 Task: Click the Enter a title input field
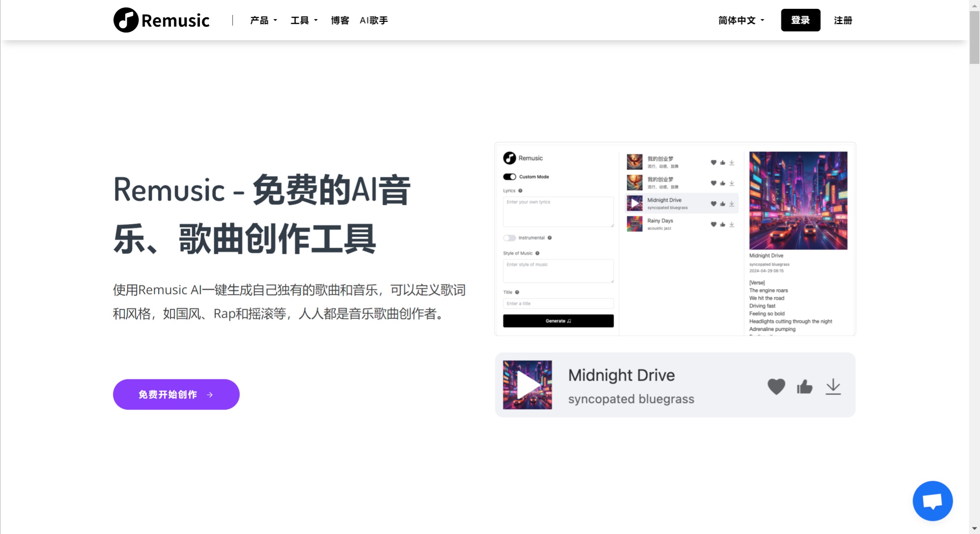pos(557,303)
